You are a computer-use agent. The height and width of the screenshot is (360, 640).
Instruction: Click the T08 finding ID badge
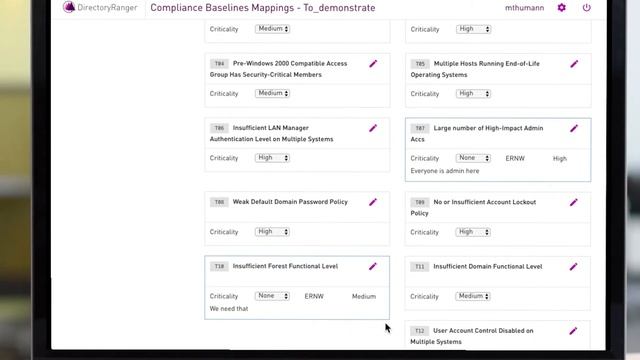tap(219, 202)
